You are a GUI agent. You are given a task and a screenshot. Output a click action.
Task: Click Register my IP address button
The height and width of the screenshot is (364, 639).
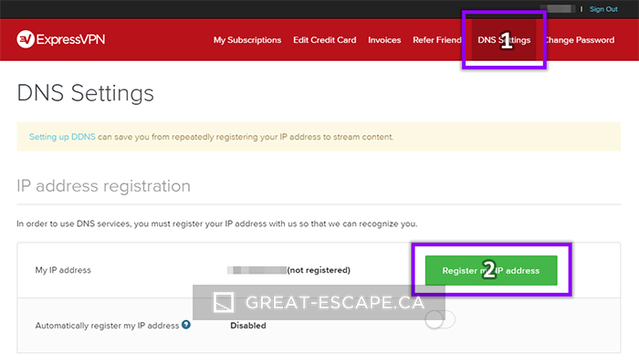[491, 270]
